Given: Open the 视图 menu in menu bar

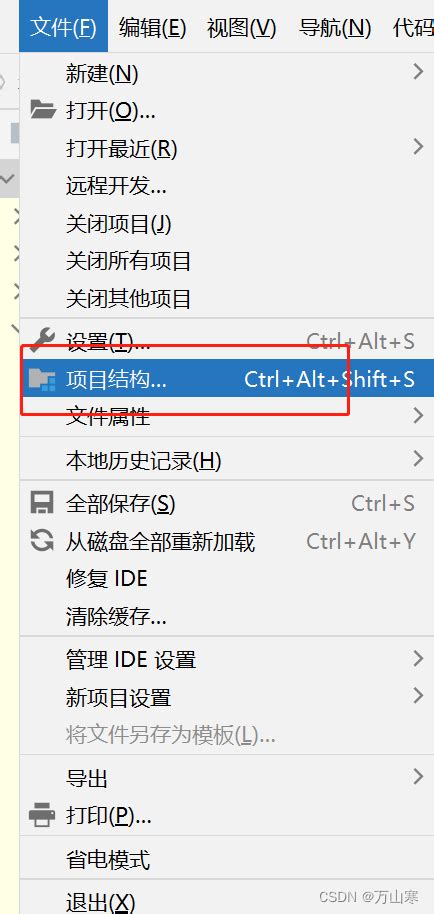Looking at the screenshot, I should [x=241, y=27].
